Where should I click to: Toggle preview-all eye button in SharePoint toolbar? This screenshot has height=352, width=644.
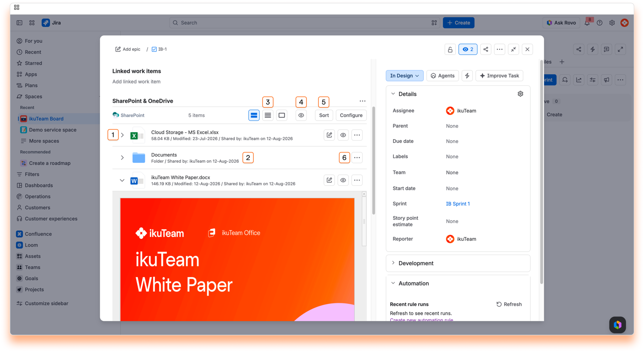[301, 115]
